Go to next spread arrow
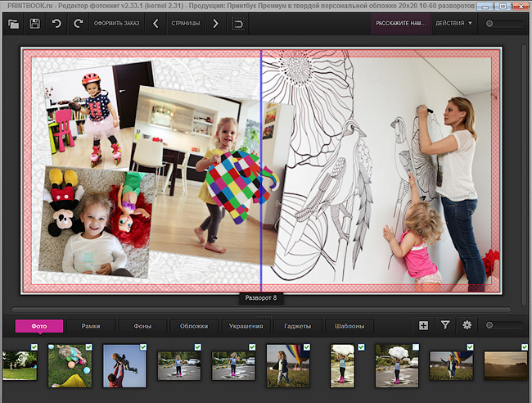This screenshot has width=532, height=403. [215, 24]
